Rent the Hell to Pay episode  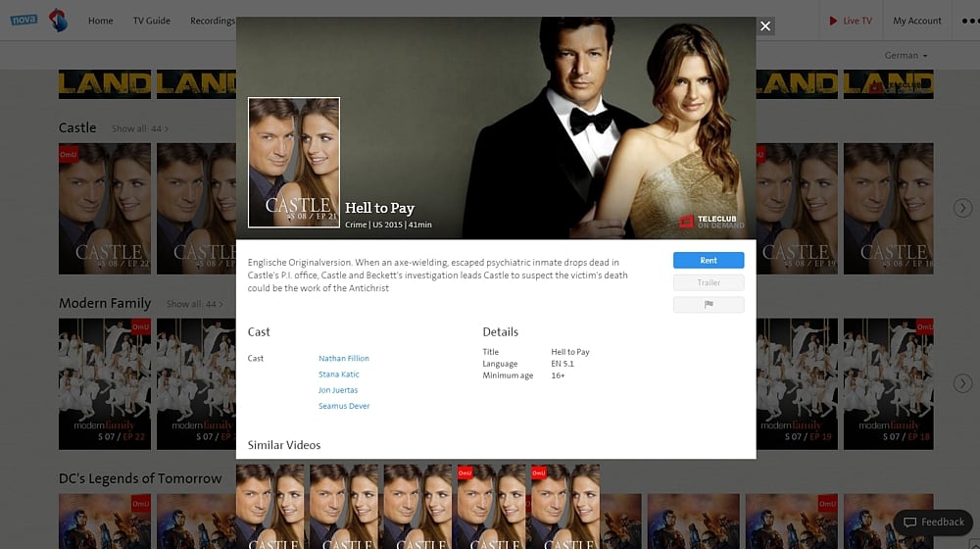click(709, 260)
